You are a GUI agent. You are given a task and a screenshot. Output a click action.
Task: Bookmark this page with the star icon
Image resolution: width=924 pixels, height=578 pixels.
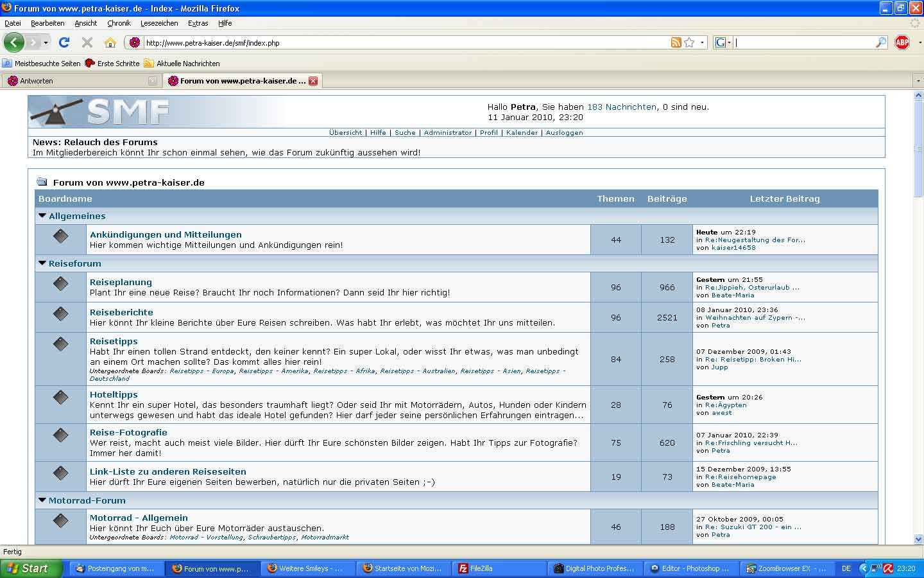(689, 42)
